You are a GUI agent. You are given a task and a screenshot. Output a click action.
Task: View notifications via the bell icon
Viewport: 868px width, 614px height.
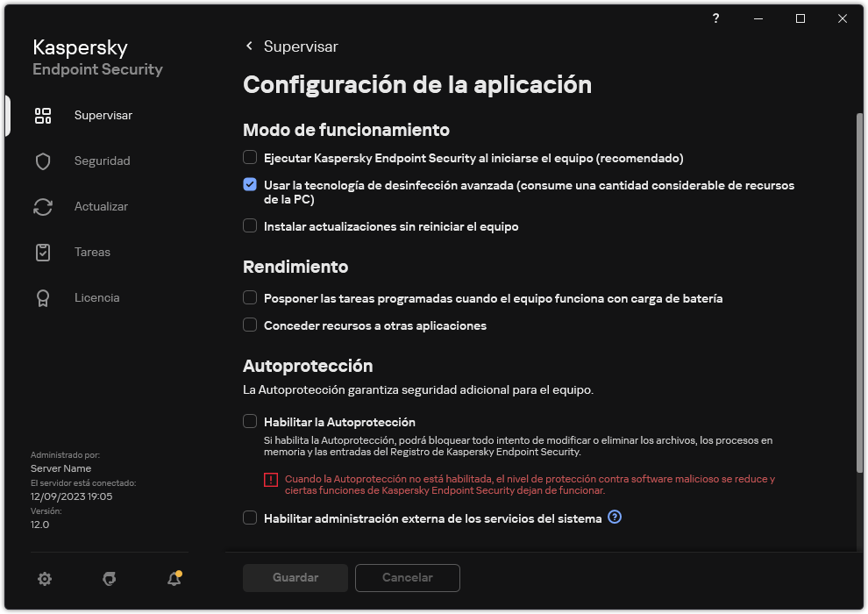173,579
